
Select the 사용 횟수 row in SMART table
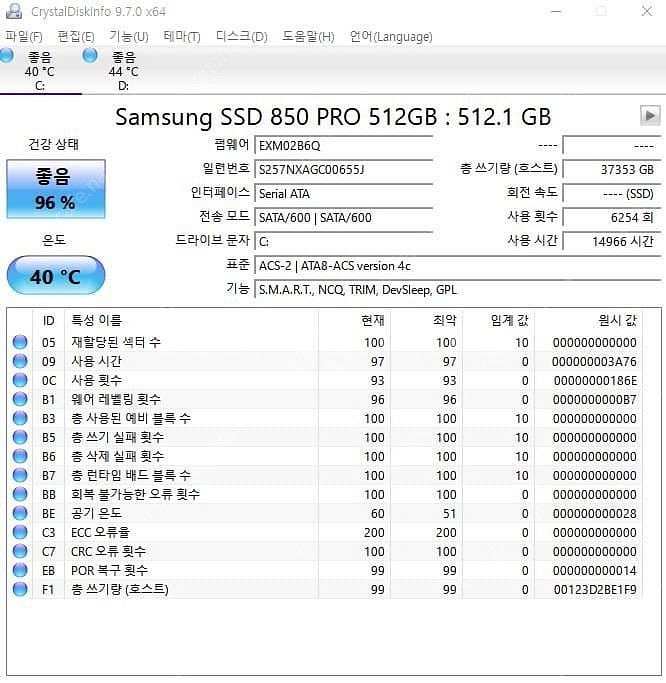tap(325, 380)
